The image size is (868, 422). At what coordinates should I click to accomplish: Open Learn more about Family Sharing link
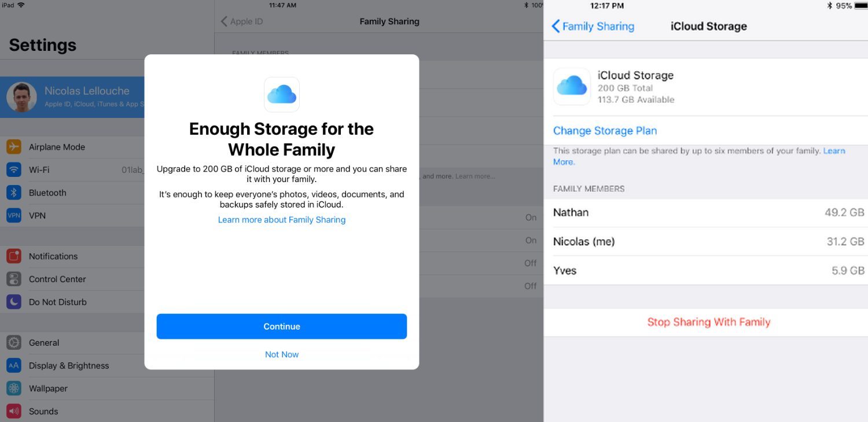282,220
